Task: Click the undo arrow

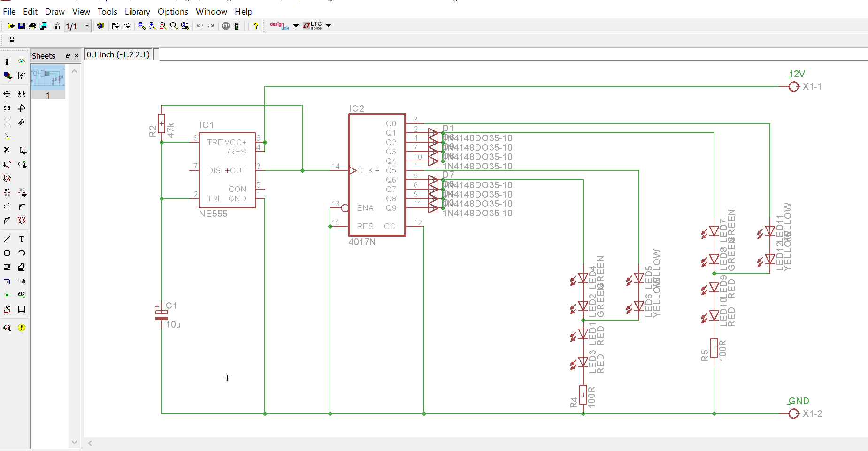Action: pos(200,26)
